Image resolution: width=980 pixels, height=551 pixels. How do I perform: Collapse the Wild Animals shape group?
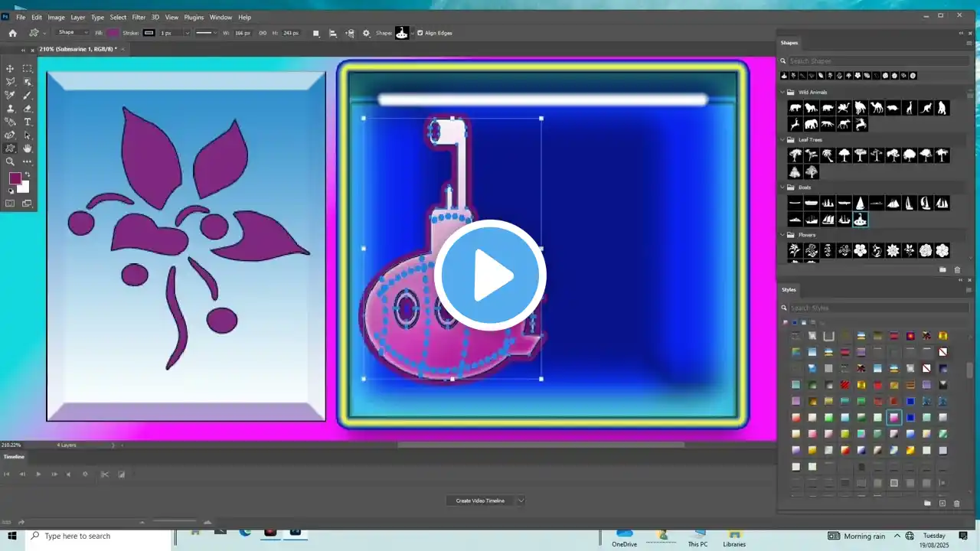(x=783, y=93)
